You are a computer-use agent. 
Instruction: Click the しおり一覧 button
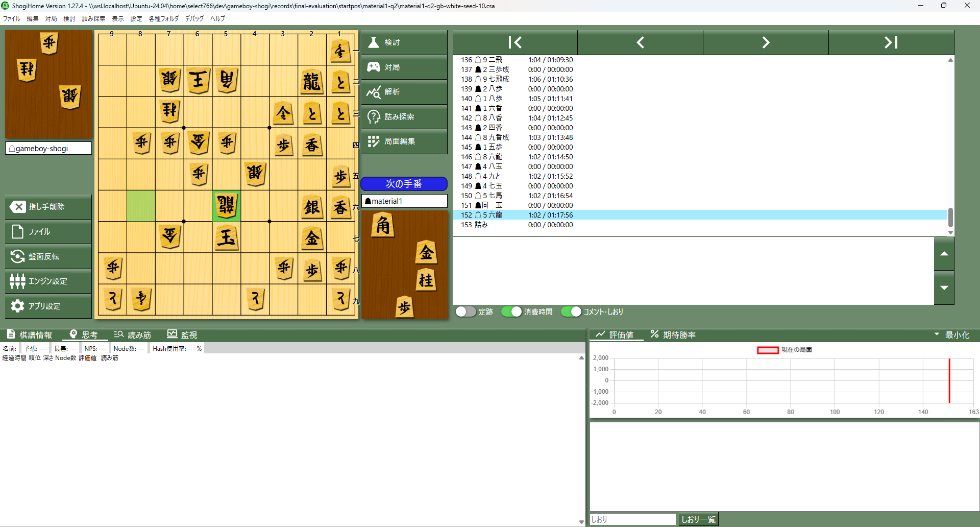click(x=698, y=519)
